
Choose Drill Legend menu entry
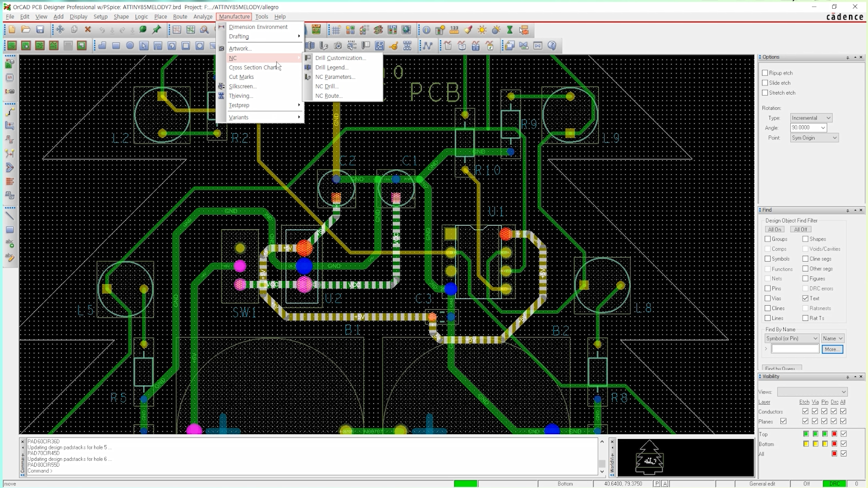click(332, 67)
